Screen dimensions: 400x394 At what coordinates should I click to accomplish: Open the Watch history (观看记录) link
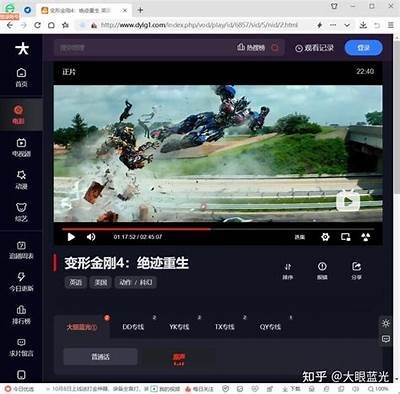[x=314, y=48]
